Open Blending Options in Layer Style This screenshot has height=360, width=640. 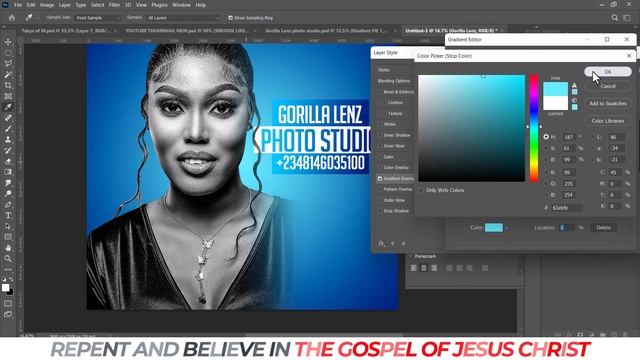coord(394,81)
